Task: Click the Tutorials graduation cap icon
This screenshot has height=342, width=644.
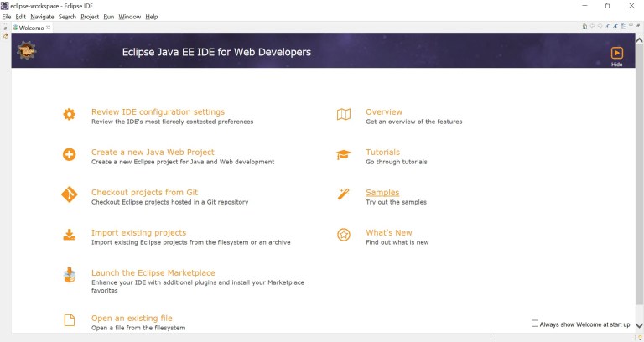Action: pos(343,155)
